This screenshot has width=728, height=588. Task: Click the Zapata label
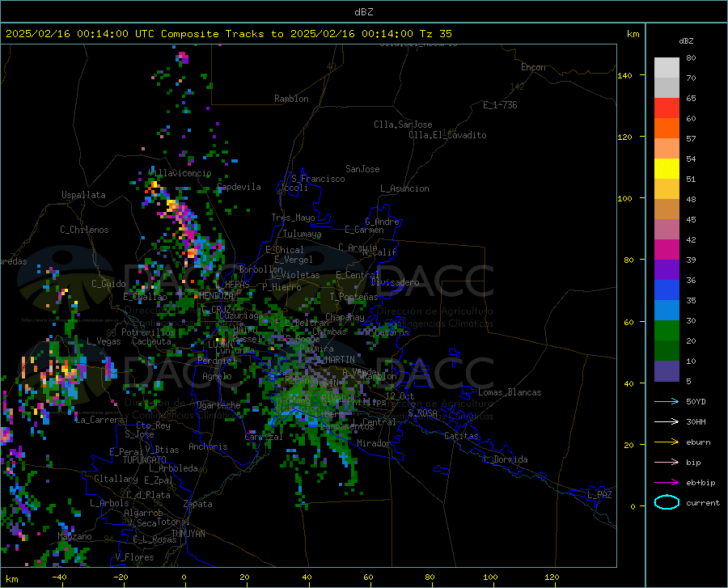click(x=198, y=504)
